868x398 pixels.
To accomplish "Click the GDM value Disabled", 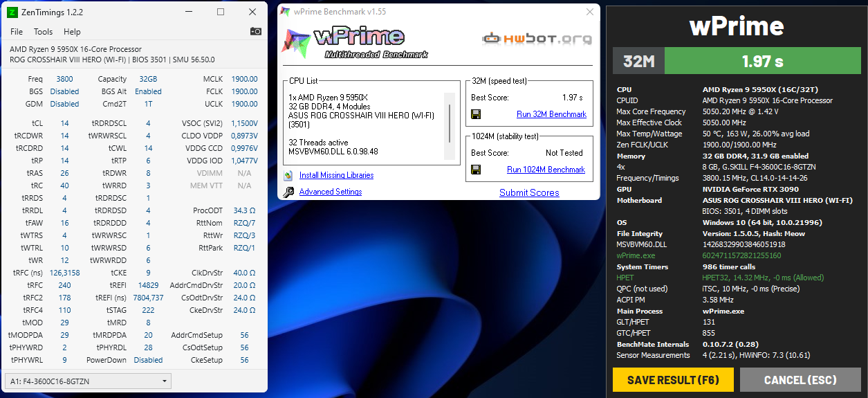I will [64, 104].
